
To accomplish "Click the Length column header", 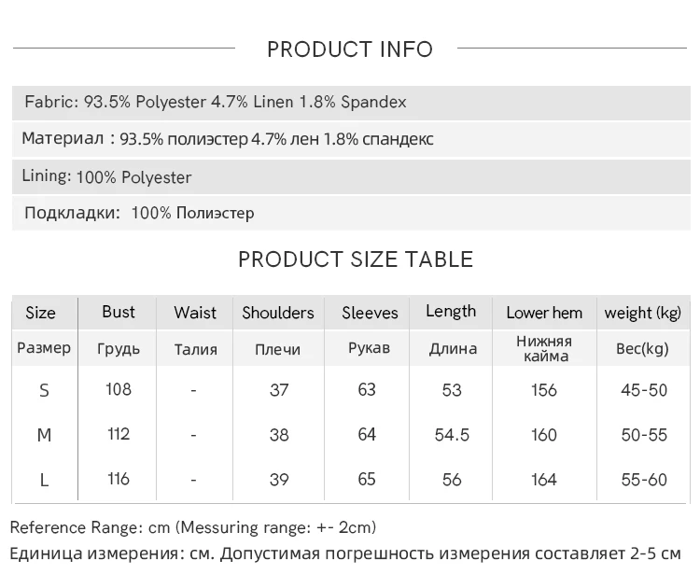I will point(451,312).
